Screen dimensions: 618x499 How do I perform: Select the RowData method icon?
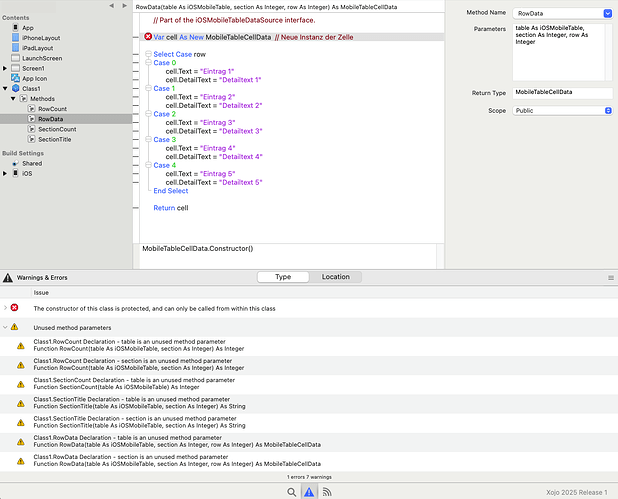click(x=32, y=119)
